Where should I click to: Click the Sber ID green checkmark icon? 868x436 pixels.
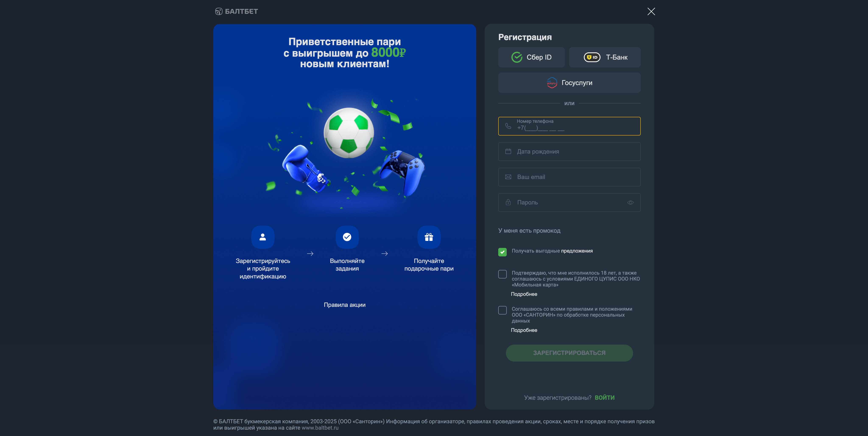click(516, 57)
